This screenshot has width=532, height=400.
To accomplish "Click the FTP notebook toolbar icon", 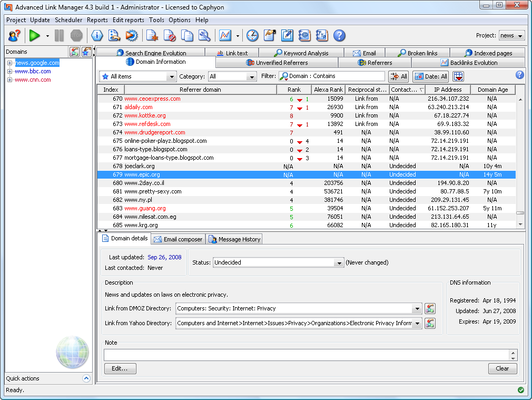I will coord(322,35).
